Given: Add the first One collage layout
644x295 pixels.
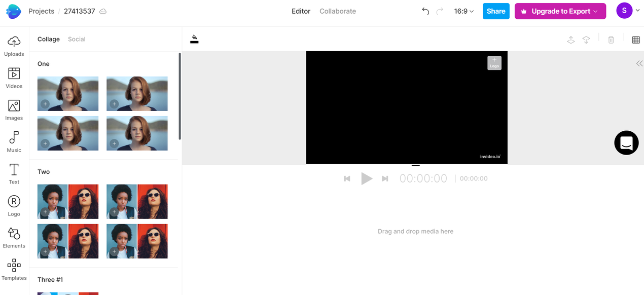Looking at the screenshot, I should [68, 94].
